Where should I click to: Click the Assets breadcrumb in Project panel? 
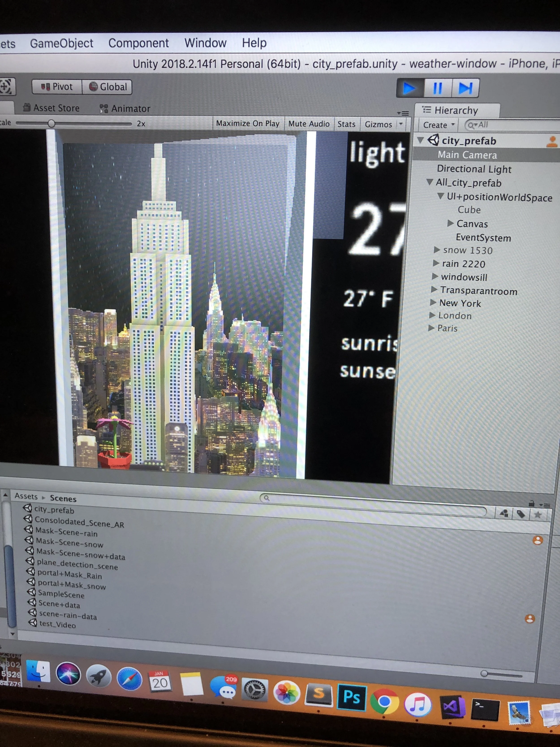click(x=26, y=496)
